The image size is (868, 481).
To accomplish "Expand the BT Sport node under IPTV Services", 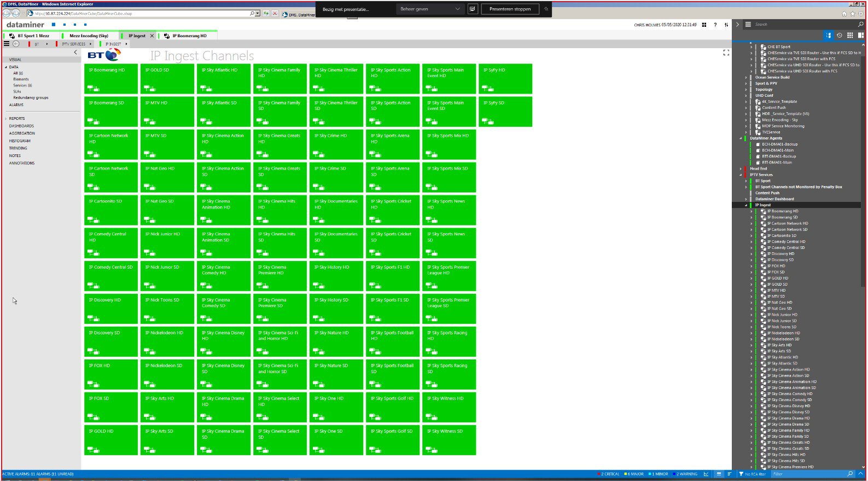I will pyautogui.click(x=746, y=181).
